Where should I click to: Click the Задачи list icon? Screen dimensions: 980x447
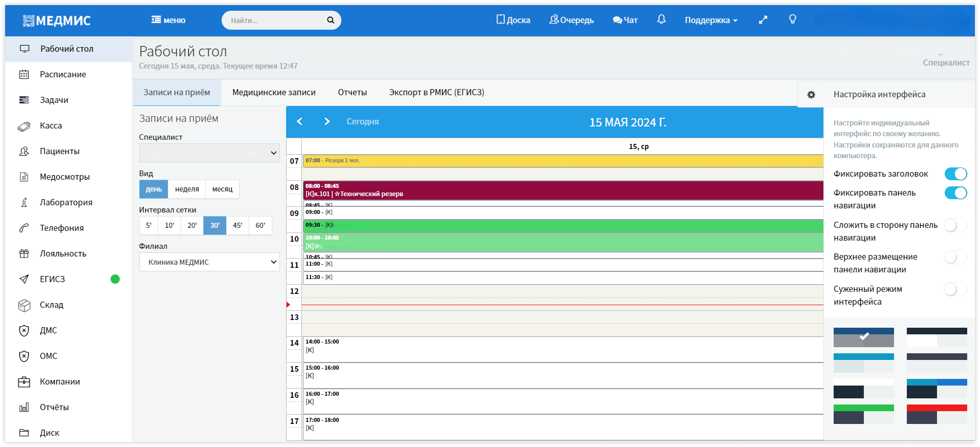click(x=24, y=100)
